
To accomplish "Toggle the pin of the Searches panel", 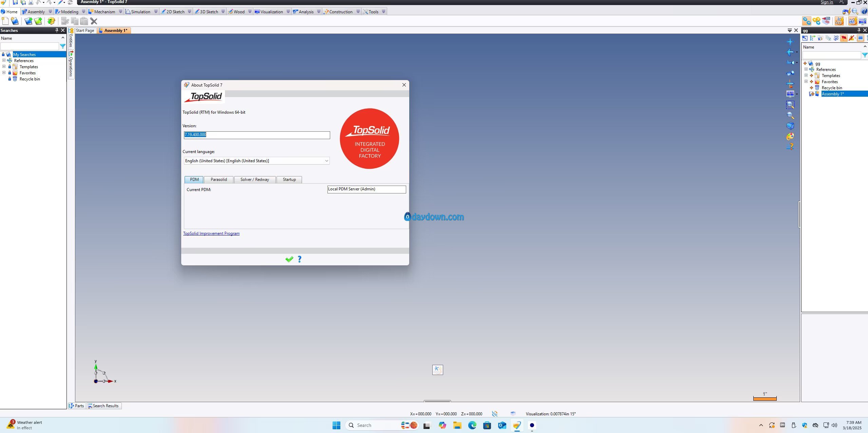I will (57, 30).
